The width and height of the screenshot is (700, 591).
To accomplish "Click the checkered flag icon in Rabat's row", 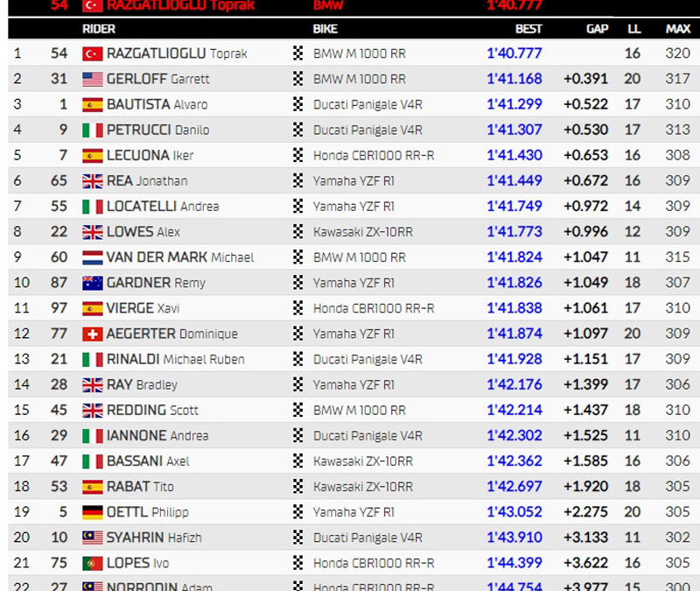I will click(297, 486).
